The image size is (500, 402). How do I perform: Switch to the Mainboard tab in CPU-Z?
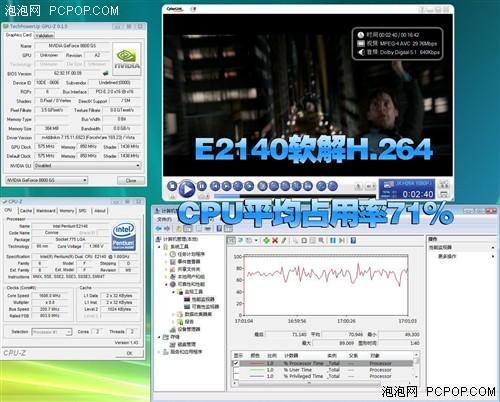[x=46, y=211]
